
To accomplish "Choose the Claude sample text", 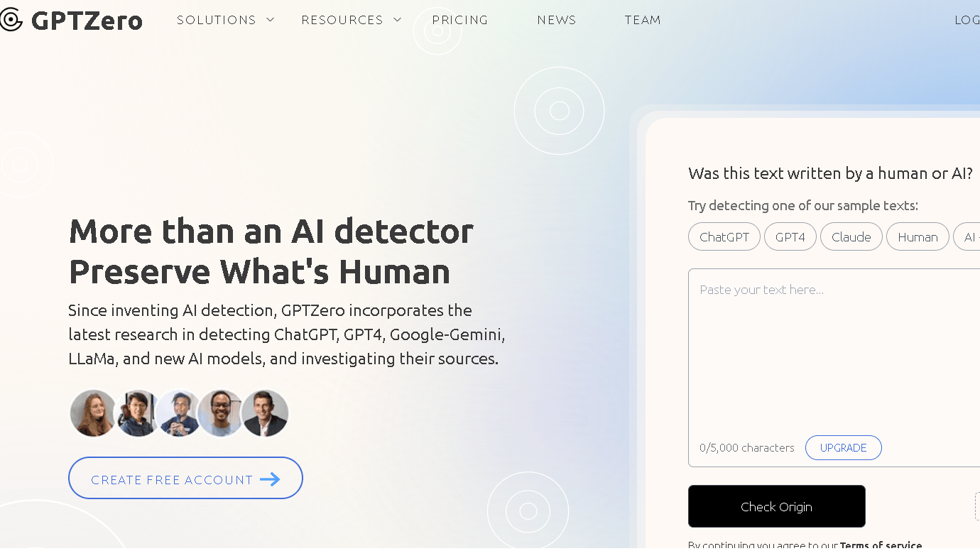I will (851, 237).
